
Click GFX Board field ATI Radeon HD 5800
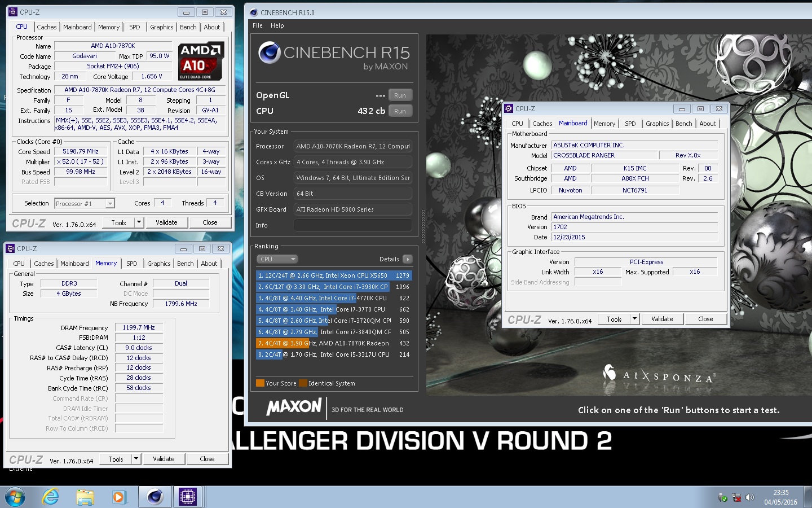pos(353,209)
